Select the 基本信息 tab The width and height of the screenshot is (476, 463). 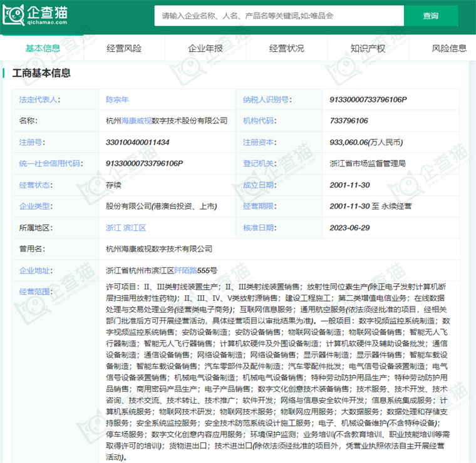coord(43,49)
